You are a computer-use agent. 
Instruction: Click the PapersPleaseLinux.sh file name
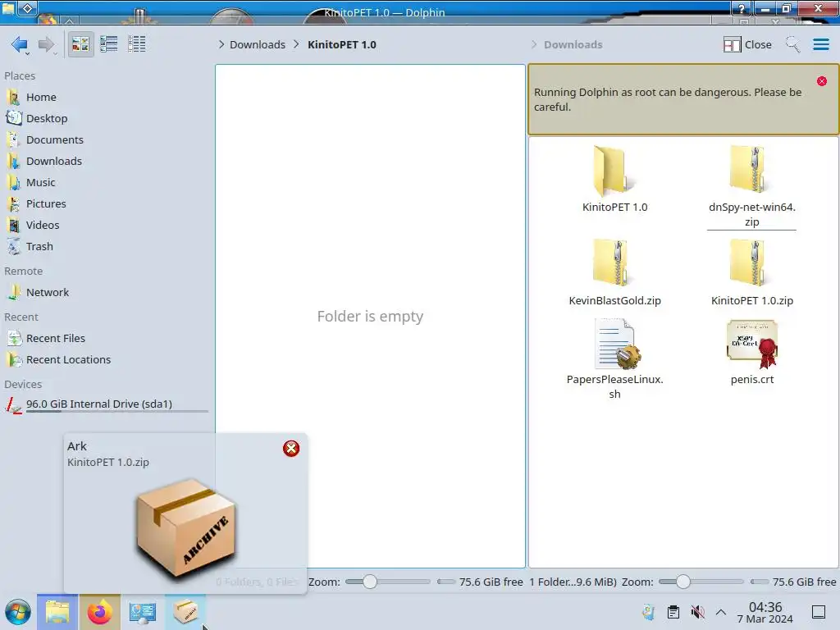point(614,387)
